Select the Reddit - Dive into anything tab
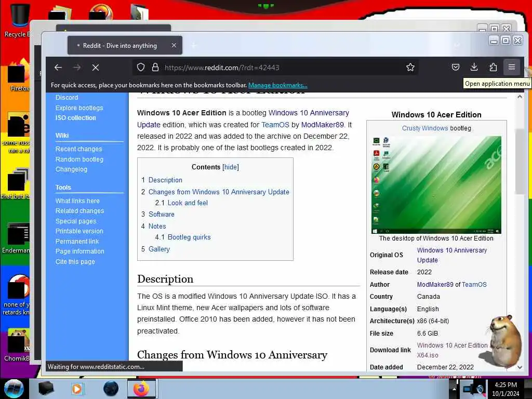This screenshot has width=532, height=399. click(x=125, y=45)
